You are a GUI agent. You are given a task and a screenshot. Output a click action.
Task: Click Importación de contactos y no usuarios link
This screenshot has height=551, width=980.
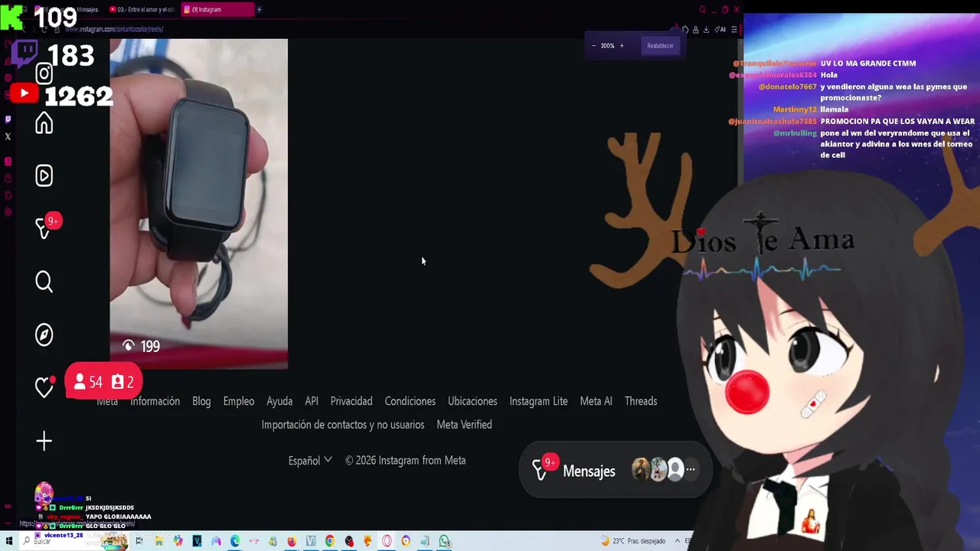343,425
